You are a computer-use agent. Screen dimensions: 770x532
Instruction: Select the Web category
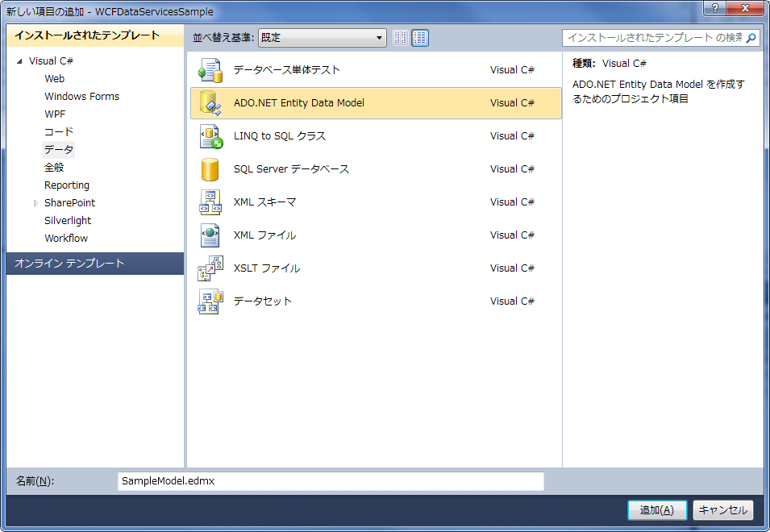coord(55,78)
